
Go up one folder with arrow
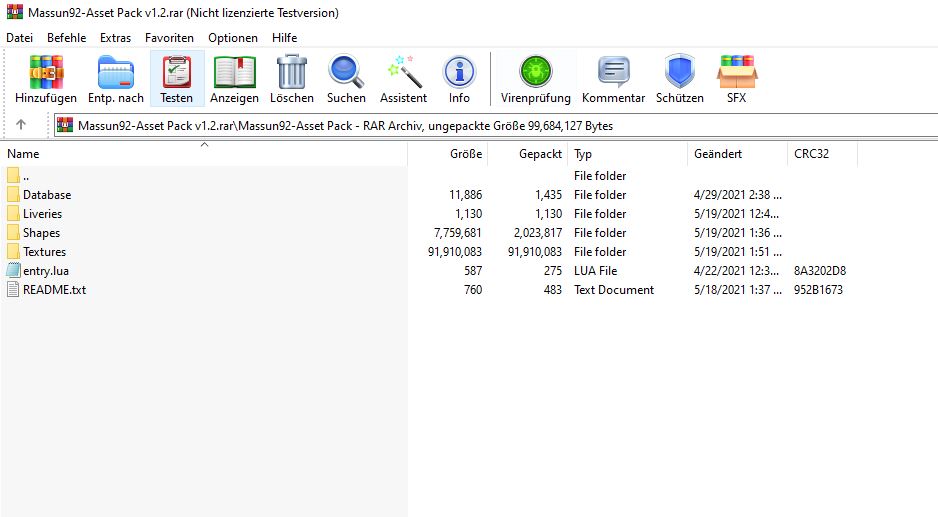pos(21,124)
